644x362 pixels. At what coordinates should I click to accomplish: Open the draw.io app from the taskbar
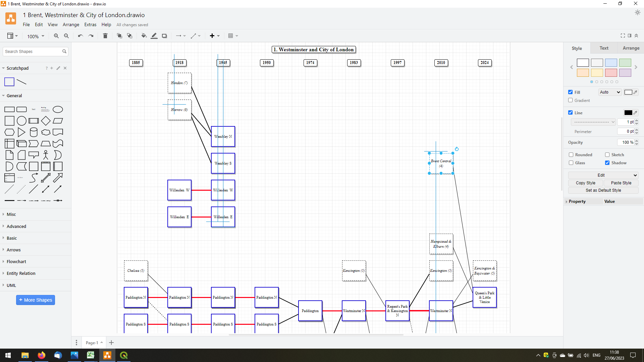click(x=107, y=355)
